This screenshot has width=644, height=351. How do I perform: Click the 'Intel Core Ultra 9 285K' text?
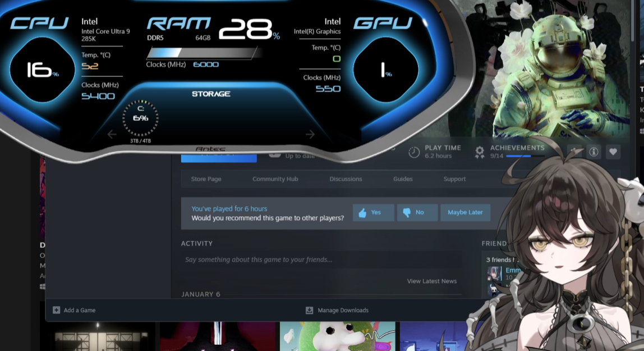point(105,35)
